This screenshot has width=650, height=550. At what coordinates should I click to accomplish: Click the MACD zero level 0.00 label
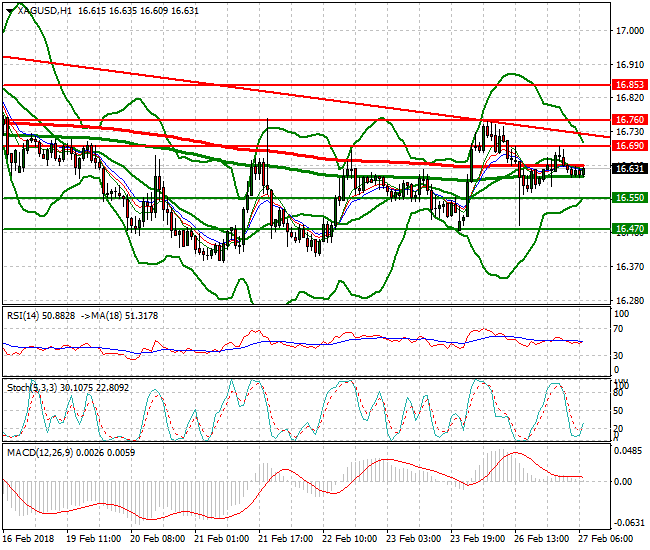[x=623, y=482]
